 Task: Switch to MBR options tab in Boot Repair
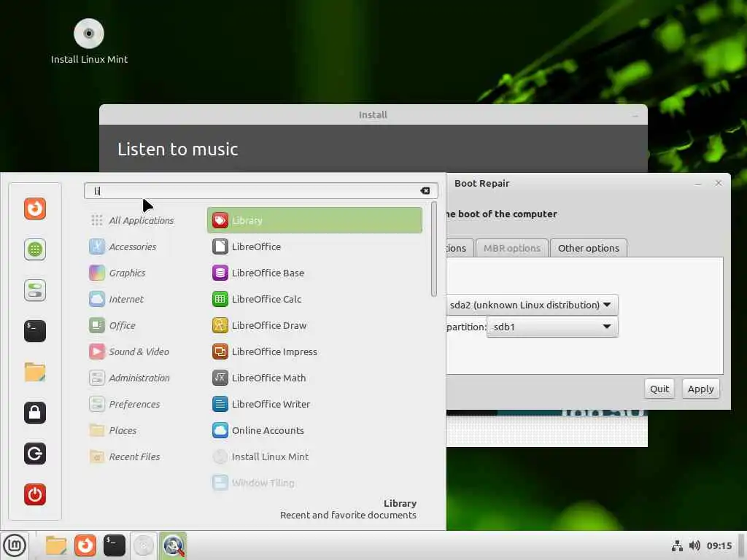coord(511,248)
